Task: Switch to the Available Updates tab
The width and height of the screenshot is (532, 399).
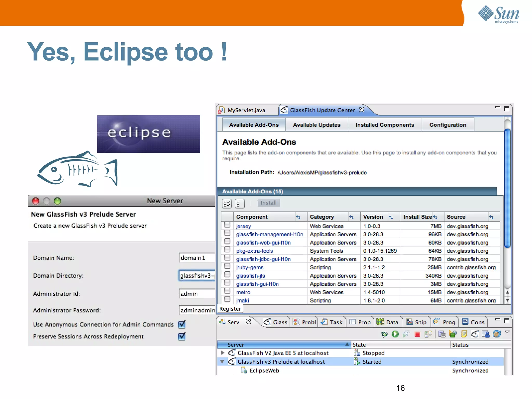Action: tap(316, 125)
